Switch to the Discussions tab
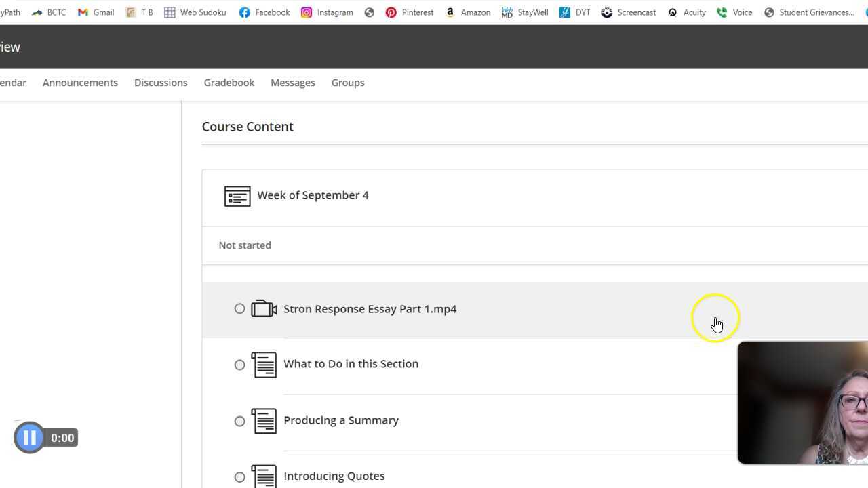Screen dimensions: 868x488 pyautogui.click(x=161, y=83)
